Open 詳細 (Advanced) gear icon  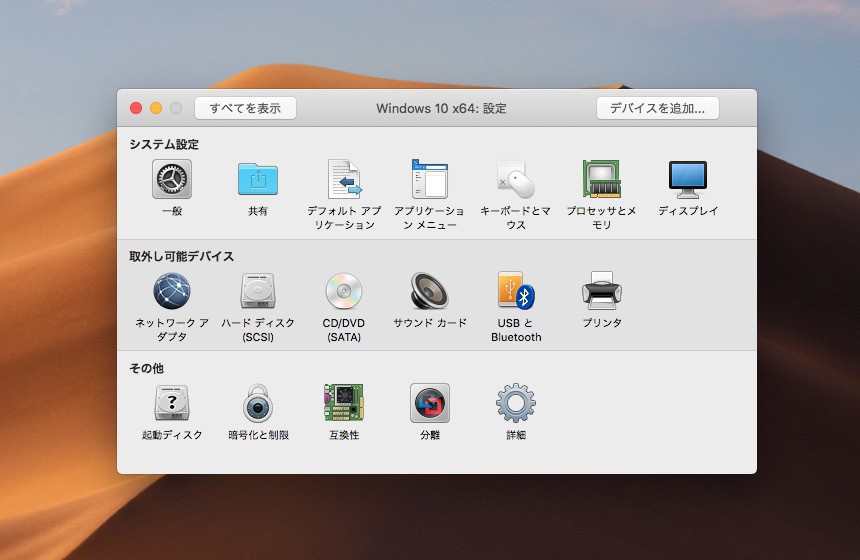(x=516, y=403)
